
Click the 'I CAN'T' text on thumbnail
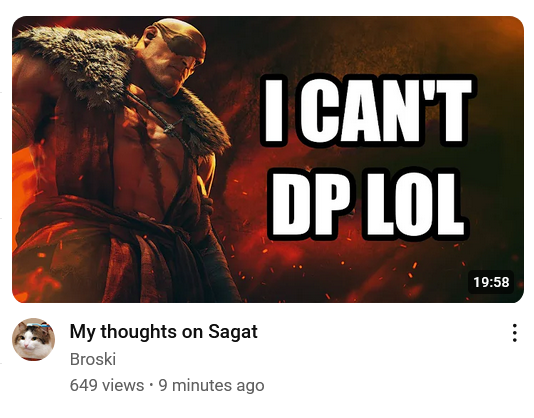[x=368, y=110]
